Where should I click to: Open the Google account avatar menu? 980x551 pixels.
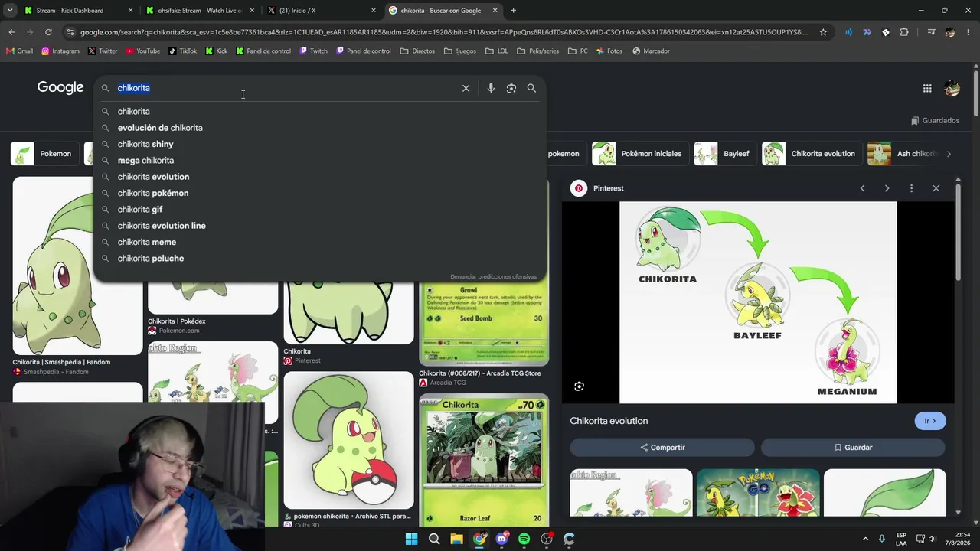click(x=952, y=88)
